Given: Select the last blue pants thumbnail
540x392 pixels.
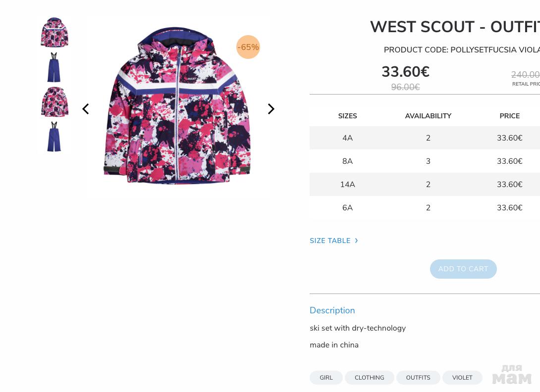Looking at the screenshot, I should point(54,137).
